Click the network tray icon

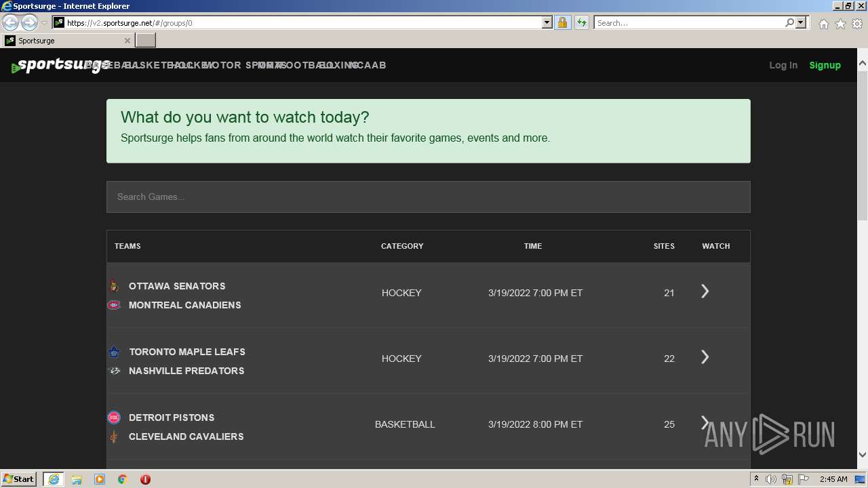[x=787, y=479]
